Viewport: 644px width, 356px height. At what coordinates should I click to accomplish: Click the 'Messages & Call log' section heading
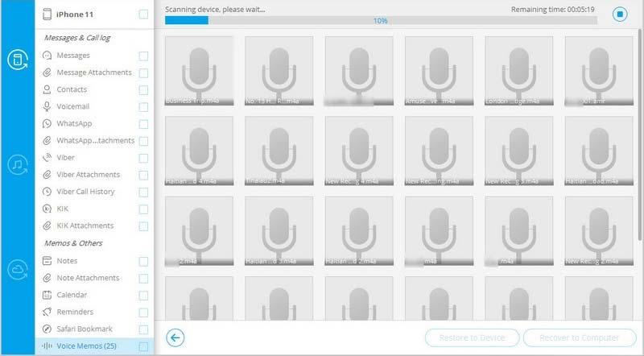(x=77, y=38)
